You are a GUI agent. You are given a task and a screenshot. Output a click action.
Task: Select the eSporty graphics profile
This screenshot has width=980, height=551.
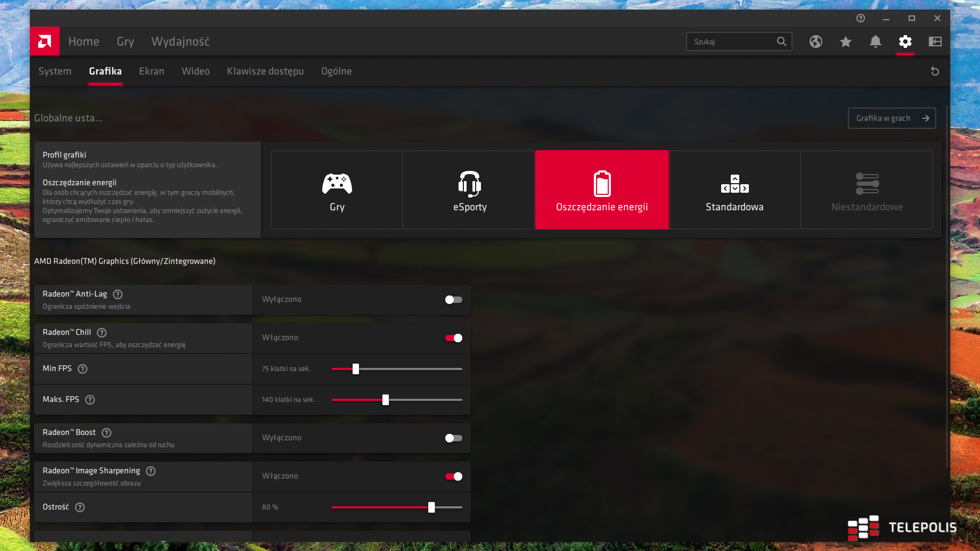tap(469, 190)
